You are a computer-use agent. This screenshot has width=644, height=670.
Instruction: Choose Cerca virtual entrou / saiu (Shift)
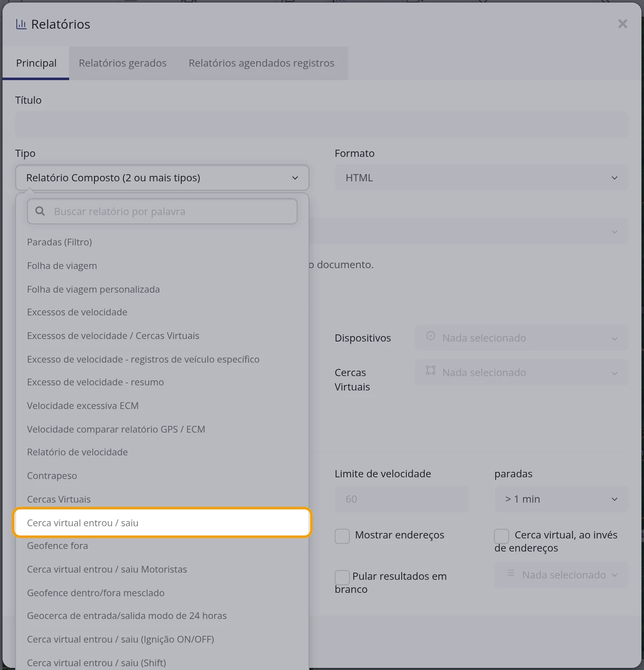162,663
